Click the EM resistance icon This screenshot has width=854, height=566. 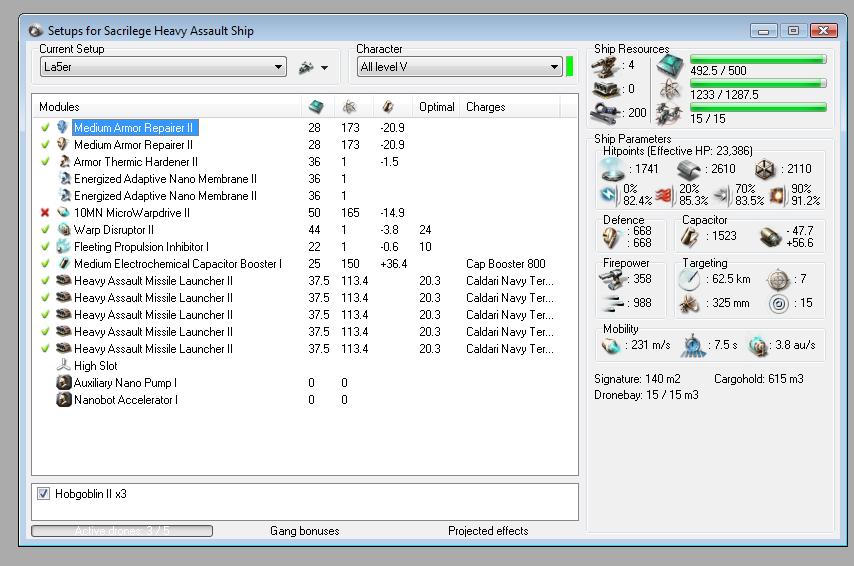tap(609, 194)
